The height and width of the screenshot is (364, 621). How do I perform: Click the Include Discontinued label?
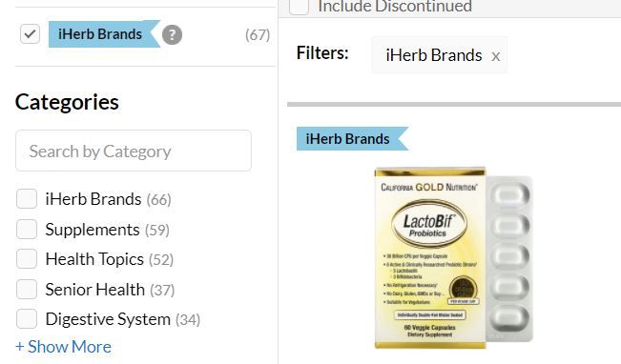tap(395, 7)
